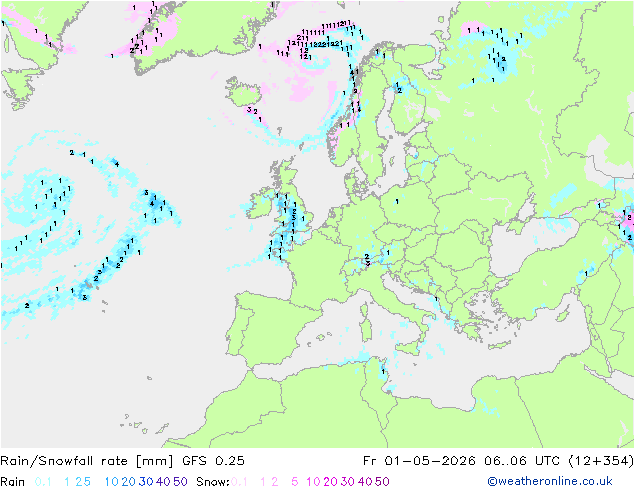Select the snow legend 50 value
The height and width of the screenshot is (490, 634).
pos(382,482)
